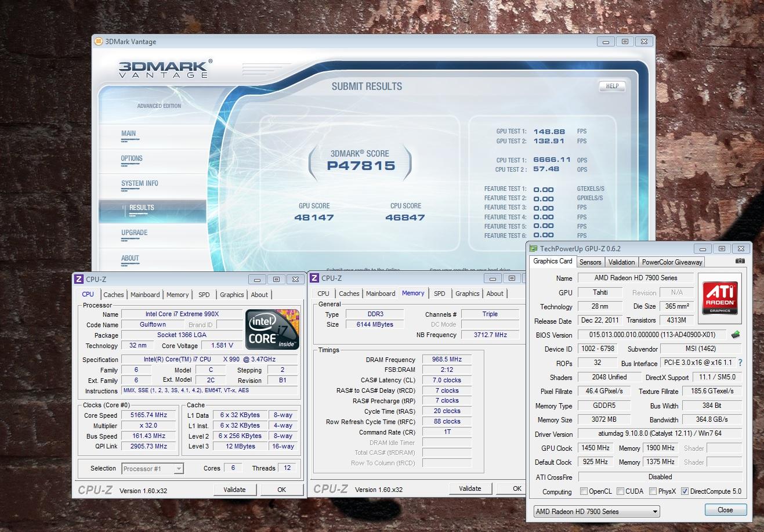The image size is (764, 532).
Task: Open Graphics tab in CPU-Z memory window
Action: pos(467,294)
